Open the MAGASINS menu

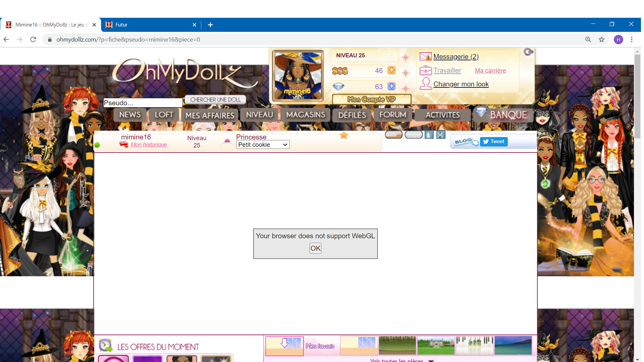click(x=305, y=115)
